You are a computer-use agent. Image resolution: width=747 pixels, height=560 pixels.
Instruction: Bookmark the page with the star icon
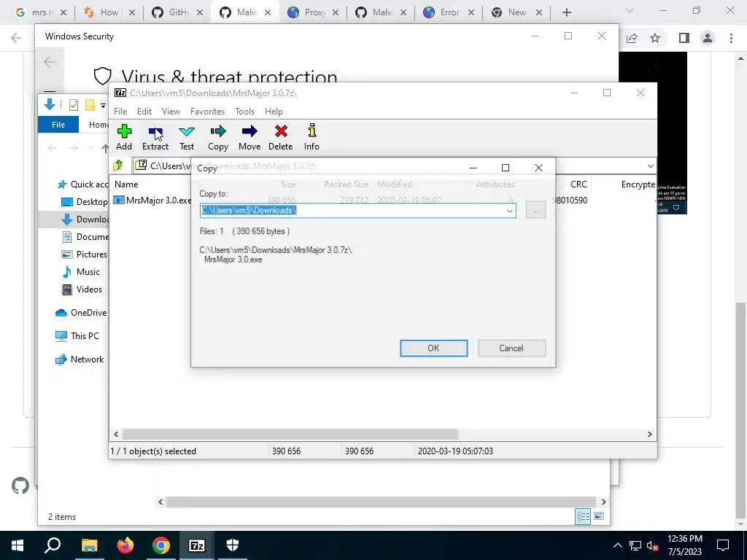pos(656,38)
